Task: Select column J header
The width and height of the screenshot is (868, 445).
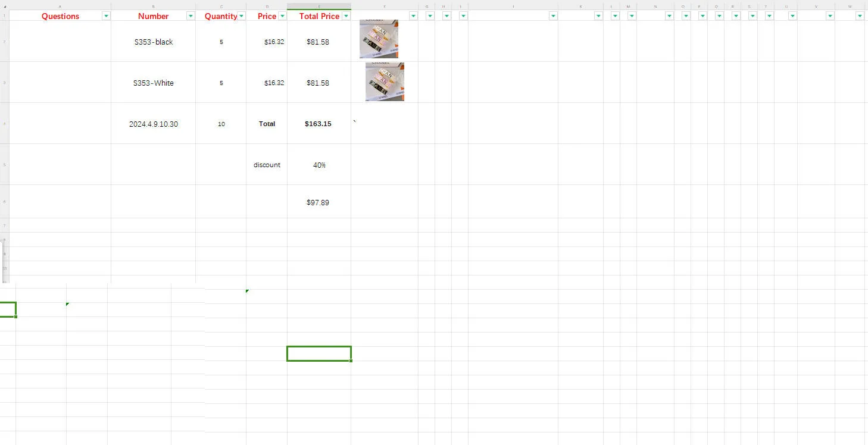Action: coord(513,6)
